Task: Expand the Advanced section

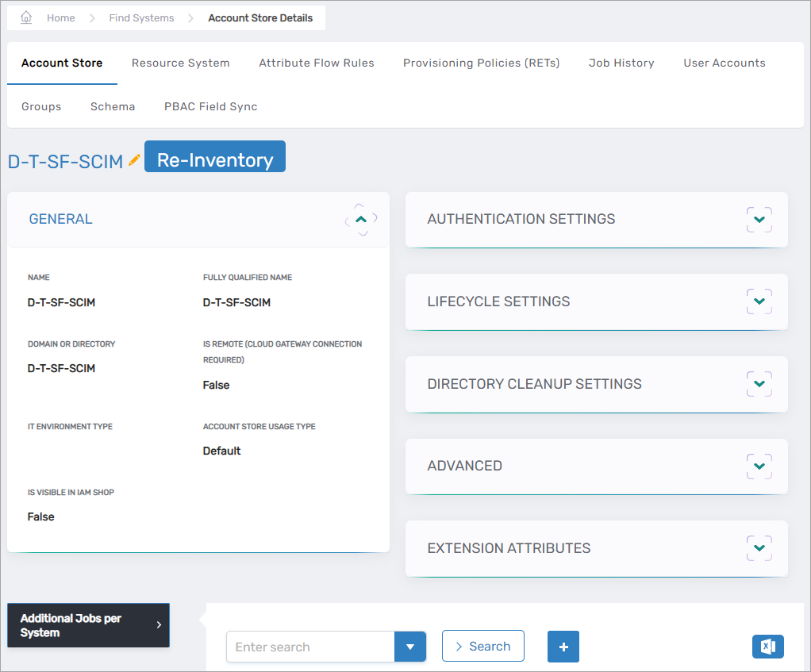Action: pyautogui.click(x=759, y=466)
